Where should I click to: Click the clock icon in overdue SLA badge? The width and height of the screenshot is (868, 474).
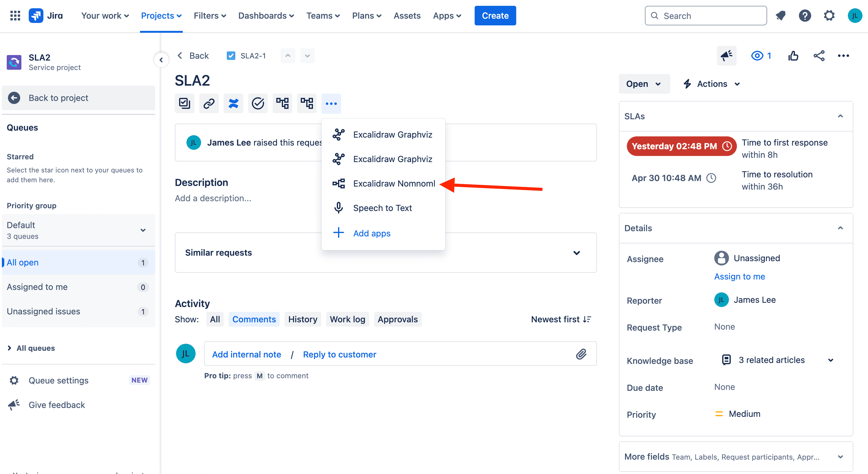(727, 146)
